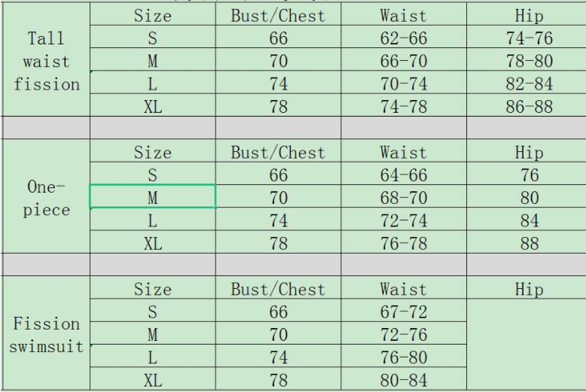
Task: Click the waist cell showing 62-66
Action: click(x=403, y=39)
